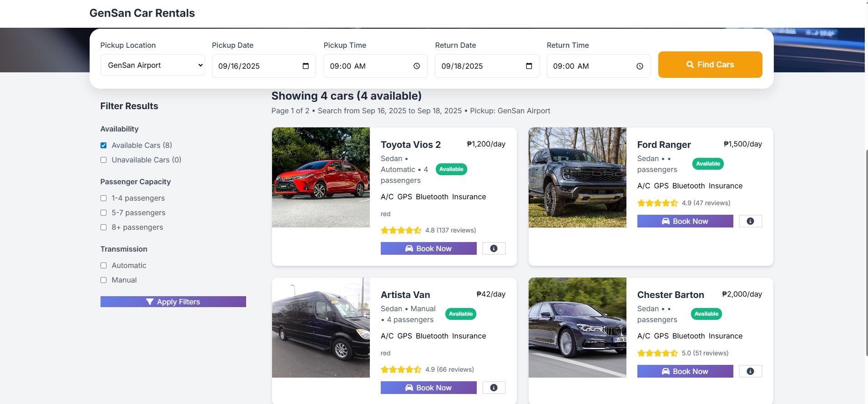
Task: Open Pickup Location dropdown
Action: coord(152,65)
